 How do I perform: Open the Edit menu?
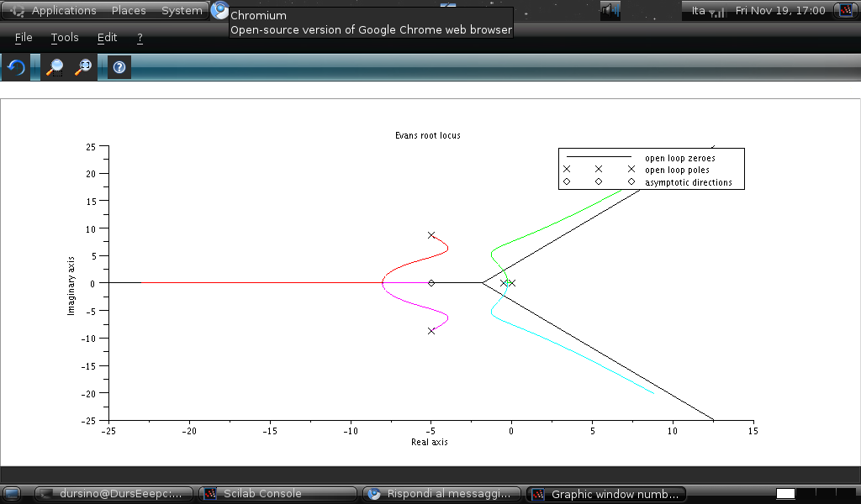click(107, 38)
